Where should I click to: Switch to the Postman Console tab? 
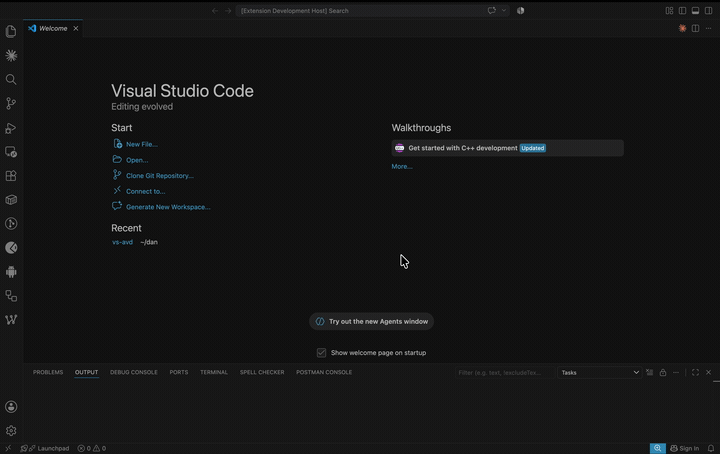pyautogui.click(x=324, y=372)
